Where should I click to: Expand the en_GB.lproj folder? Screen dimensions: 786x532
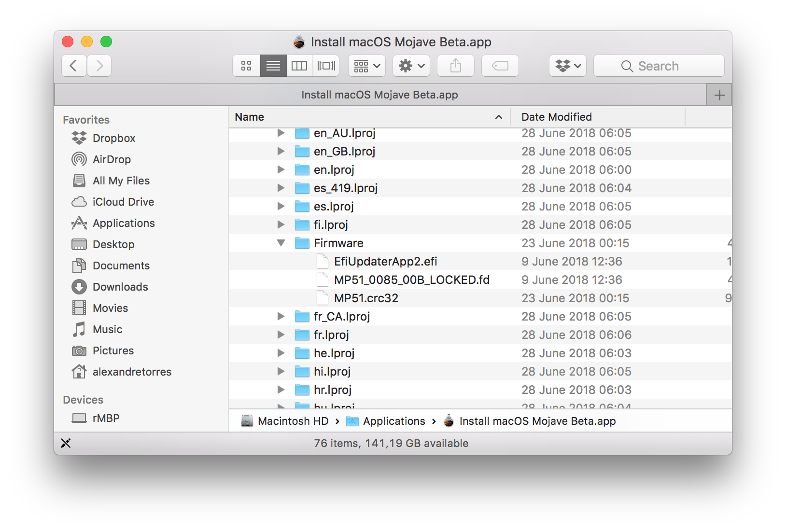click(281, 151)
